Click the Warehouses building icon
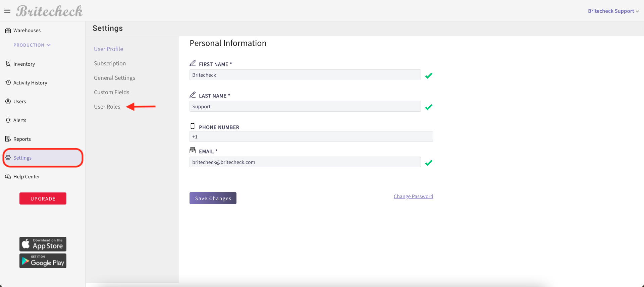 click(x=8, y=31)
